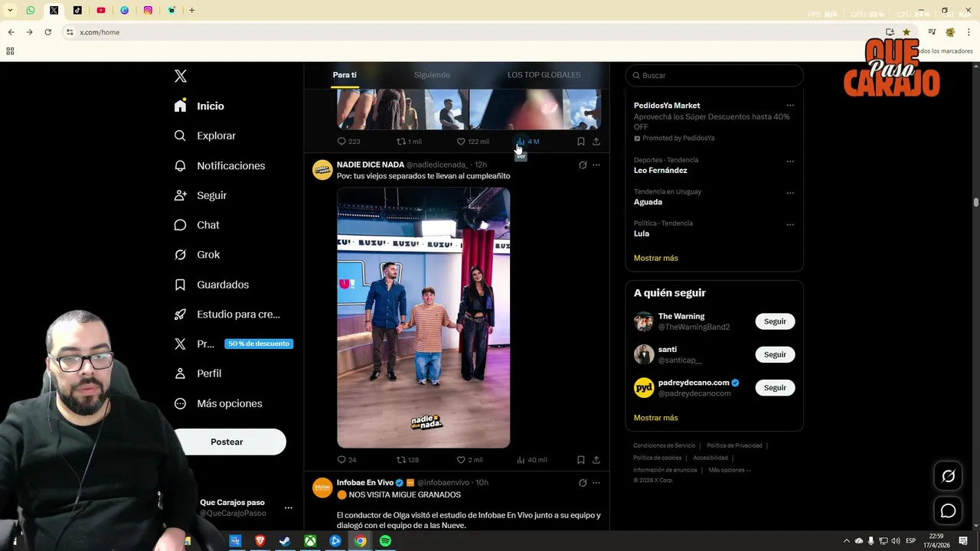Click Mostrar más under the trends list
This screenshot has width=980, height=551.
coord(655,258)
